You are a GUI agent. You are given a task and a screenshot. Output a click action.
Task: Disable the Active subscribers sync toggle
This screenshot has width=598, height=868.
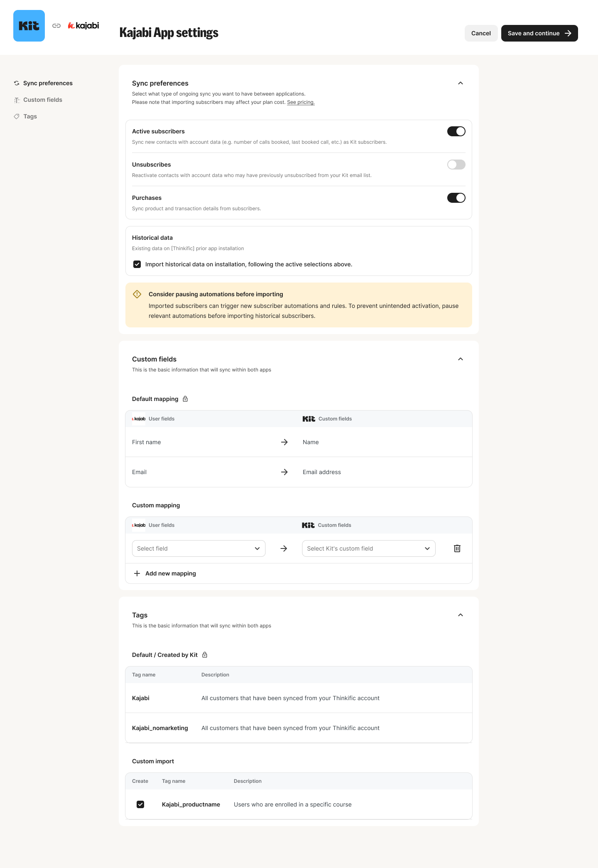[x=456, y=131]
